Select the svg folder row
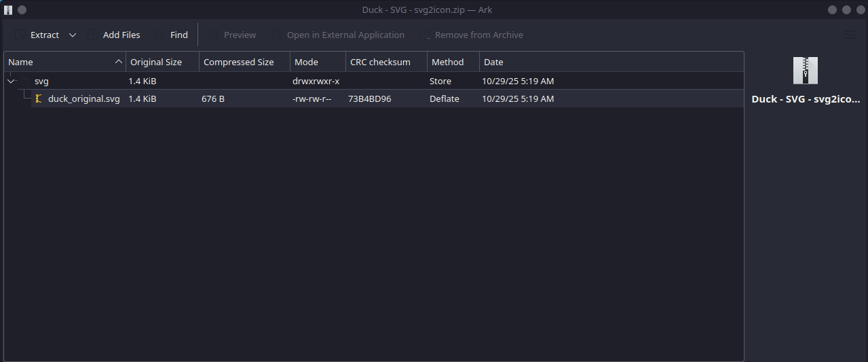This screenshot has width=868, height=362. tap(374, 81)
